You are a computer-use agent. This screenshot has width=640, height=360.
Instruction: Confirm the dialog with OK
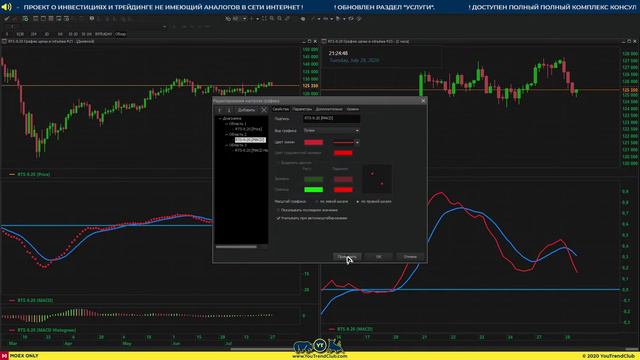[378, 257]
